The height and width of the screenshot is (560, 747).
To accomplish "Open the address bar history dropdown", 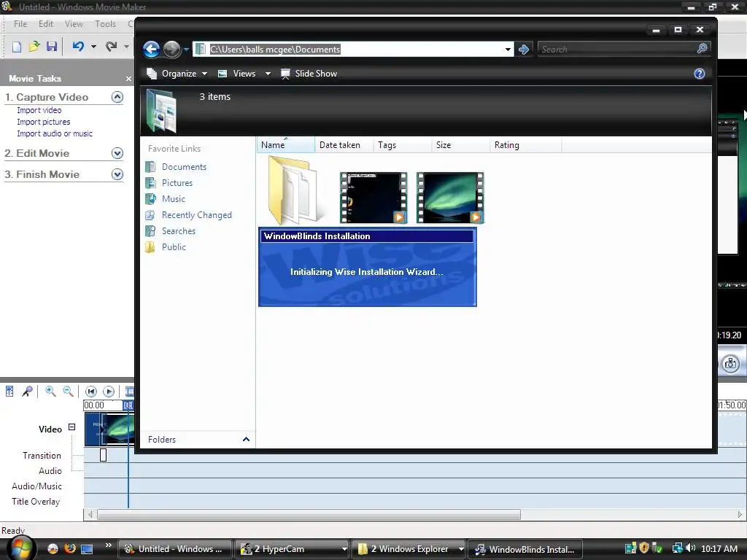I will point(508,50).
